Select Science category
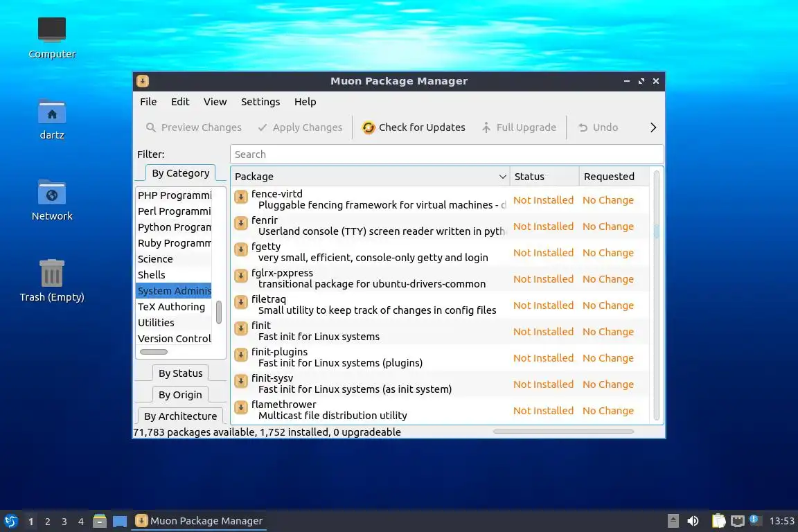 click(174, 258)
